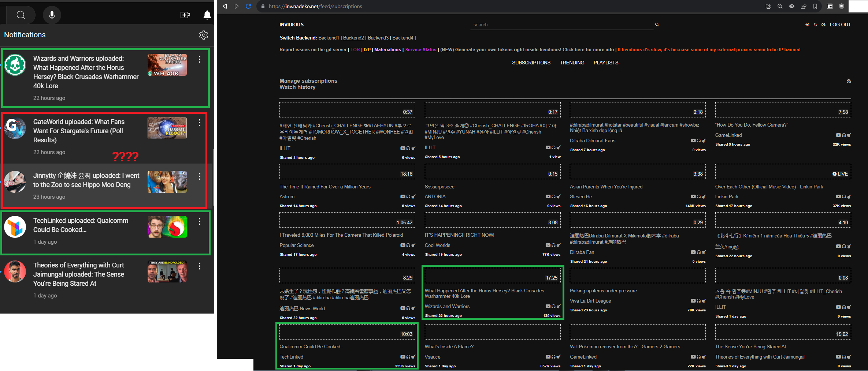Click the Wizards and Warriors channel avatar

click(15, 65)
